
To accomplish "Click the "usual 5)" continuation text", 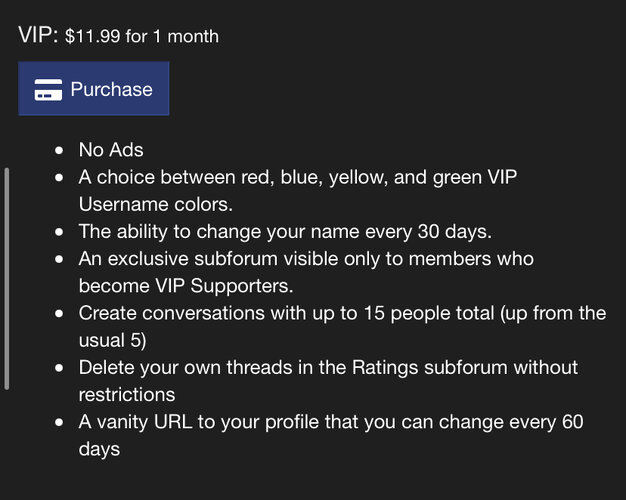I will [x=114, y=340].
